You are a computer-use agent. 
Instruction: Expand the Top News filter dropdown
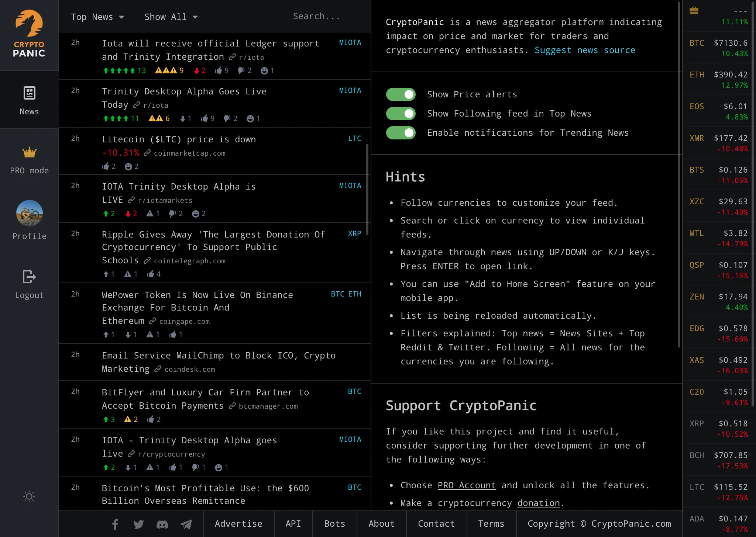(x=97, y=17)
